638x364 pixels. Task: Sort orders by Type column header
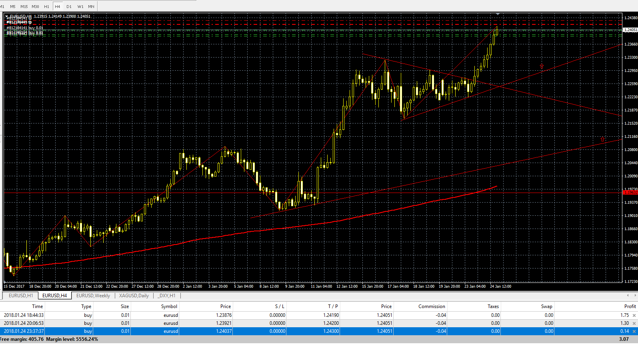pos(69,306)
